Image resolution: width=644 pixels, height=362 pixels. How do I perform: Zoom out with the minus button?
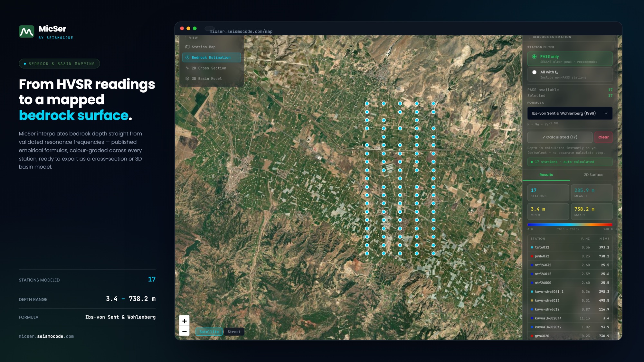click(184, 331)
